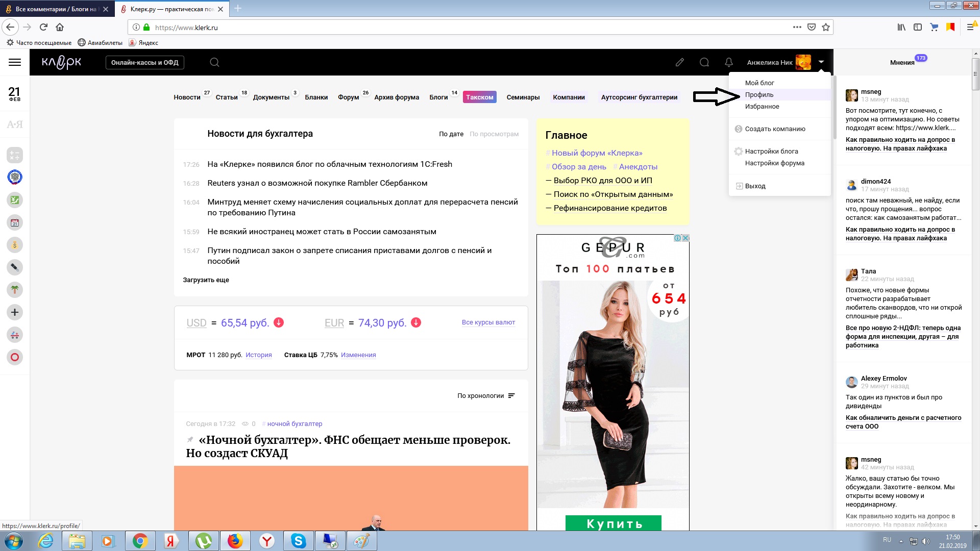Click the plus sidebar icon

pyautogui.click(x=15, y=312)
